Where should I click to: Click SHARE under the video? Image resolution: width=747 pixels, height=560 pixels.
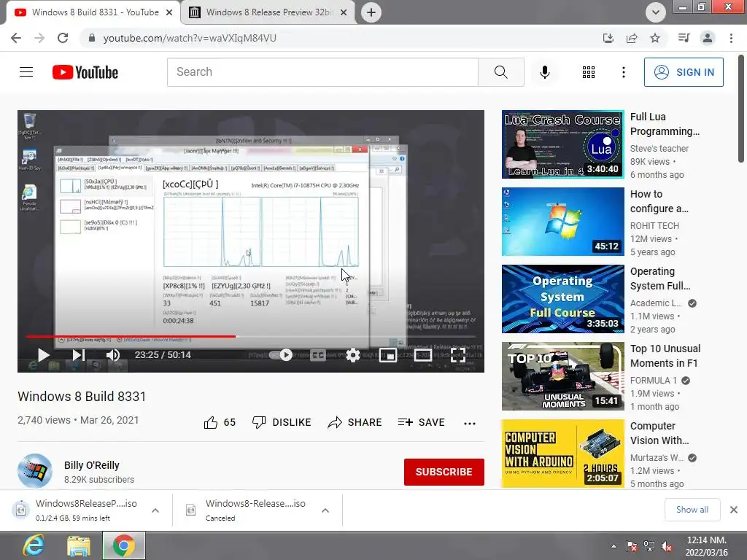[x=355, y=422]
